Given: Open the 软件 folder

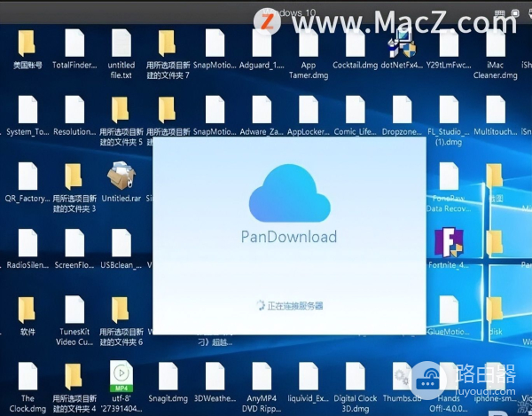Looking at the screenshot, I should click(27, 310).
